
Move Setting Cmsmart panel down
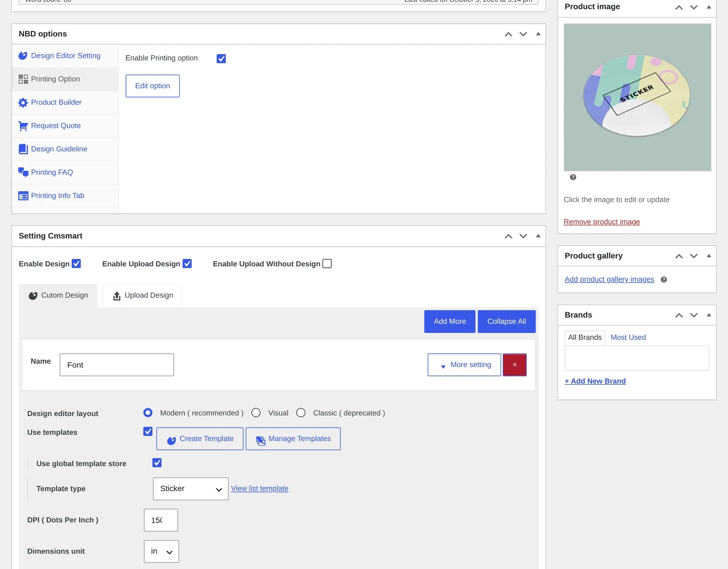click(523, 236)
